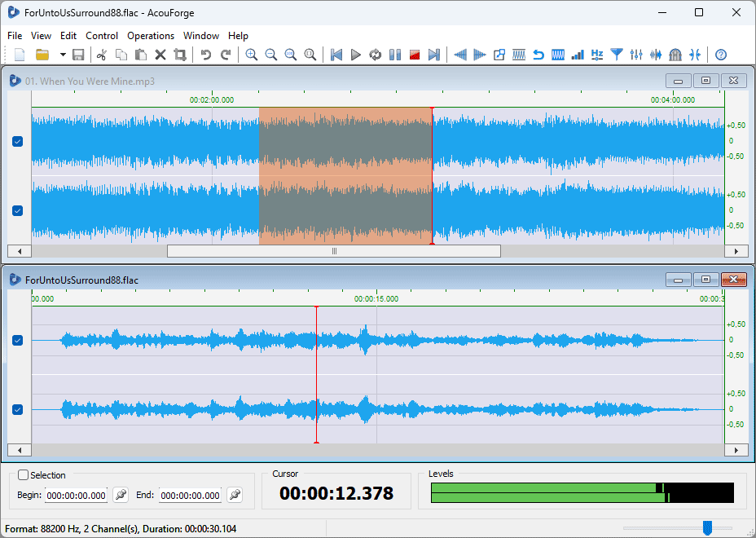Click the Begin time input field
This screenshot has height=538, width=756.
(77, 495)
